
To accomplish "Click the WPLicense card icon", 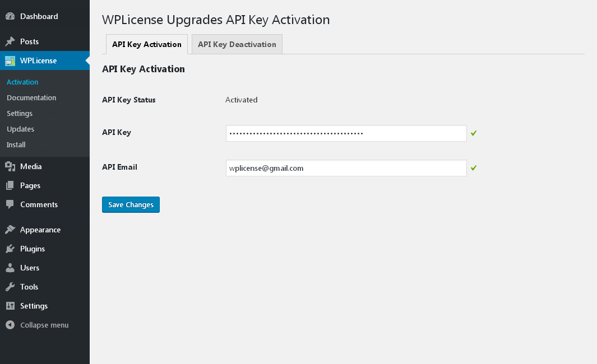I will [10, 61].
